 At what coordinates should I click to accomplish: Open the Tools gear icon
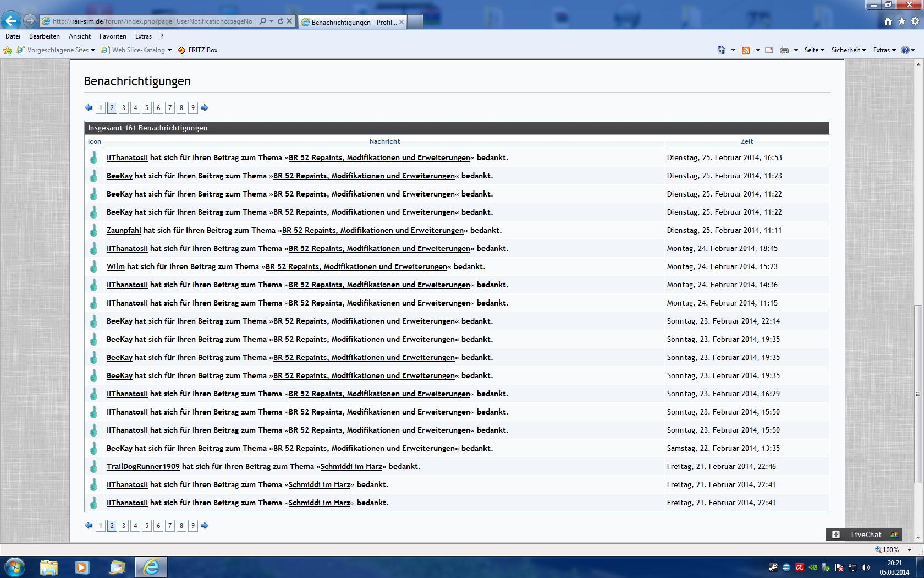tap(915, 21)
